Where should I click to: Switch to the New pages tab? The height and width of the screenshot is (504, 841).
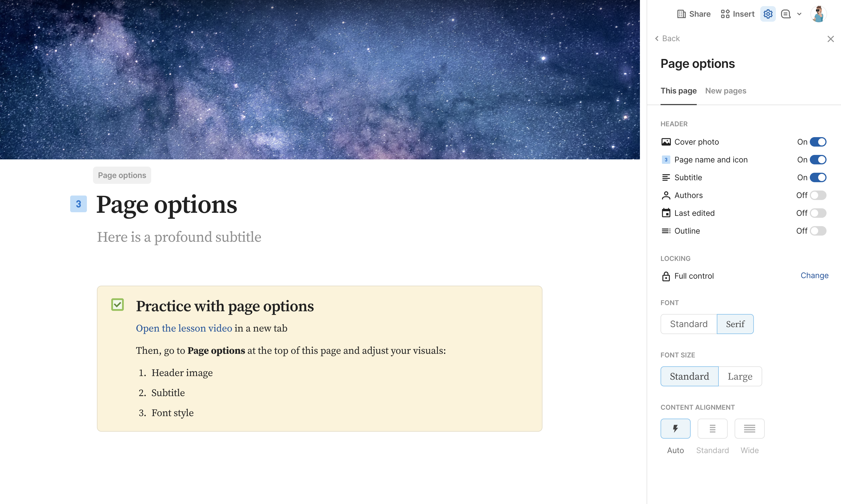(725, 91)
